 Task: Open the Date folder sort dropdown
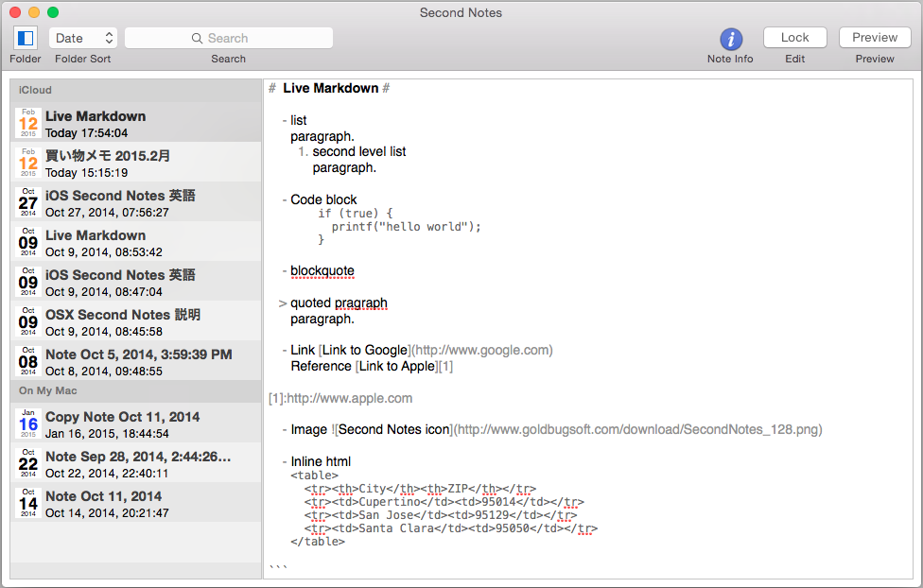tap(83, 38)
